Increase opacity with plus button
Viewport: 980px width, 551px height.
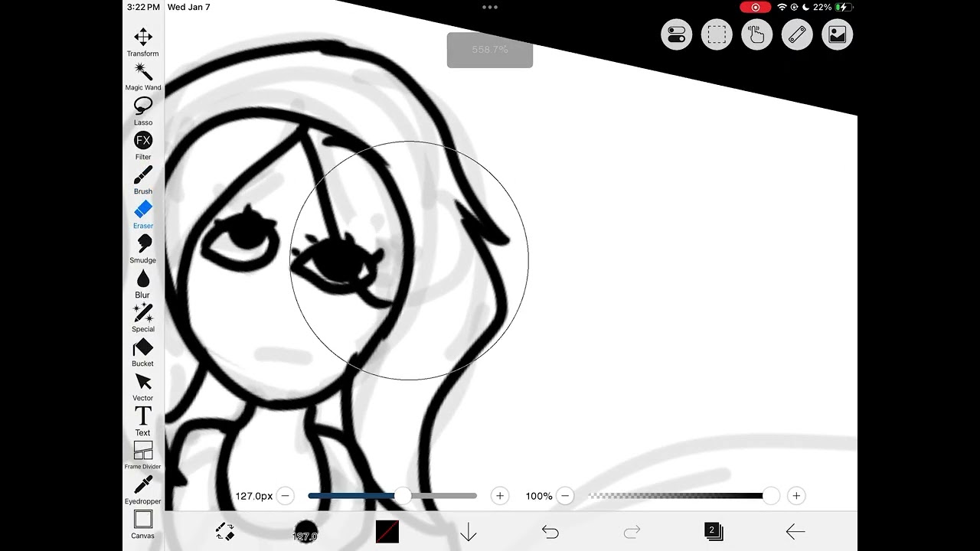[796, 496]
